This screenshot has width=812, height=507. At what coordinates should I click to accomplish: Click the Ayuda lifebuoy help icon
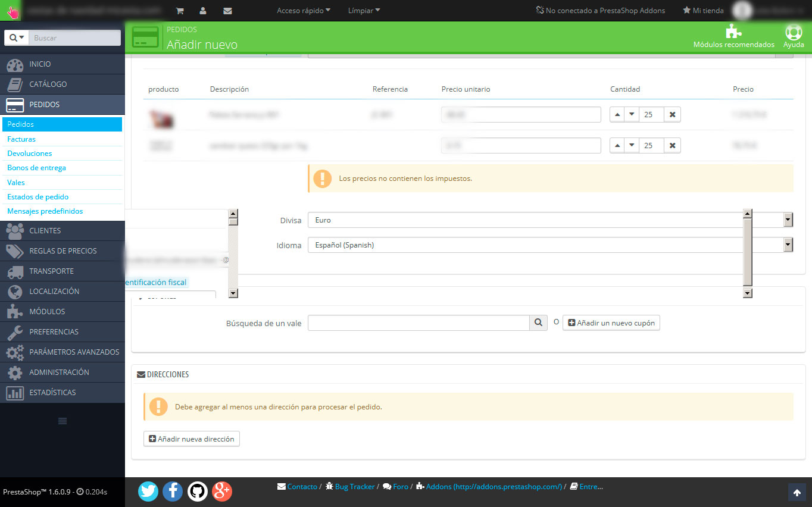pos(794,32)
